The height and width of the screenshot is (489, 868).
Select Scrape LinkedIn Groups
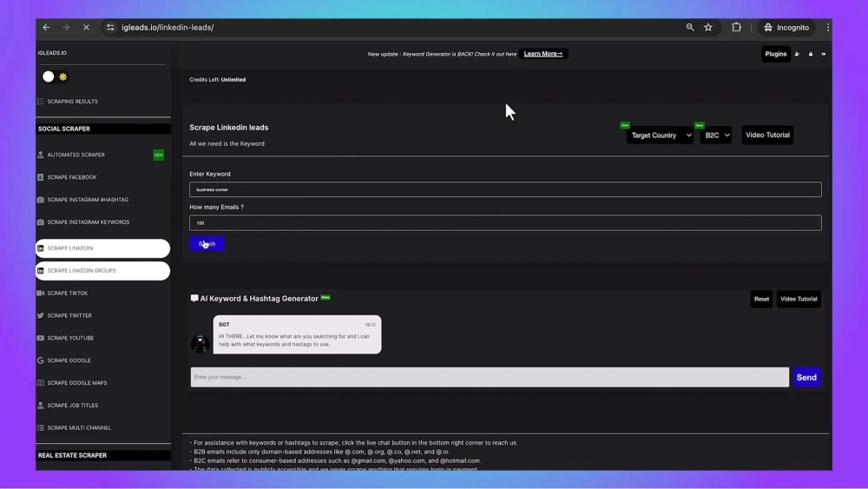coord(103,271)
